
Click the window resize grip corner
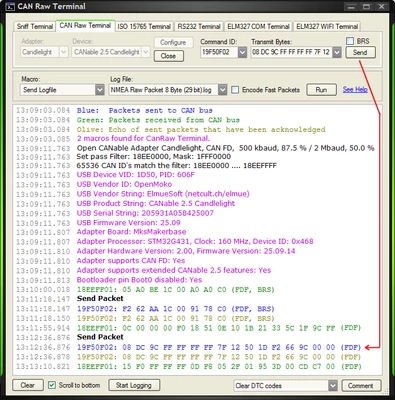(x=386, y=392)
